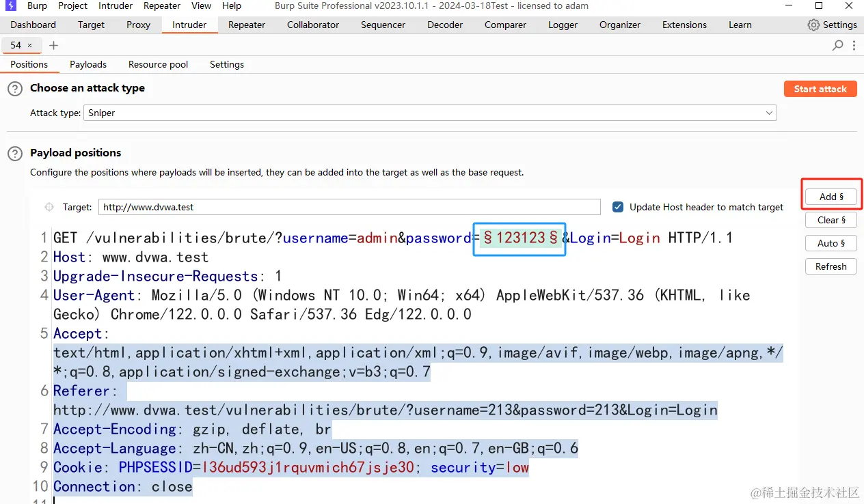The height and width of the screenshot is (504, 864).
Task: Switch to the Dashboard tab
Action: click(33, 25)
